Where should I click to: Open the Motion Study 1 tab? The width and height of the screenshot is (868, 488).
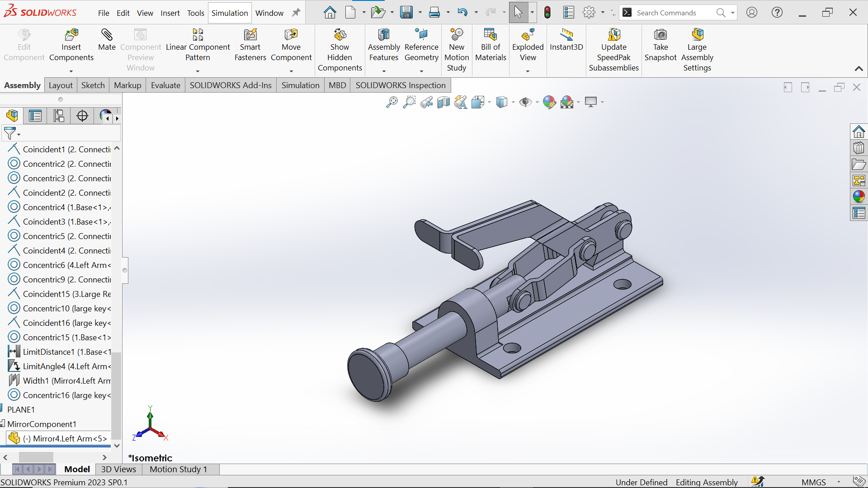[x=179, y=469]
